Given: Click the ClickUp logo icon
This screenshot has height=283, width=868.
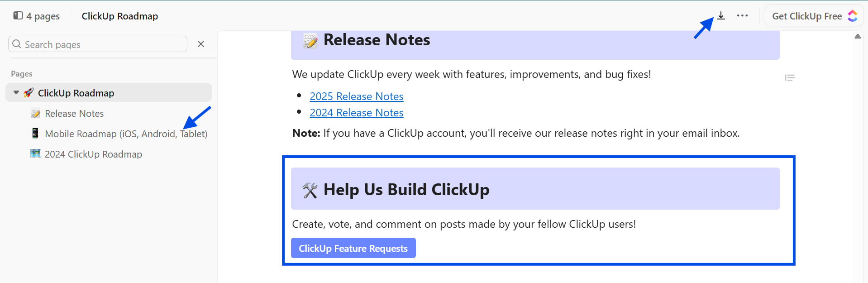Looking at the screenshot, I should pos(853,16).
